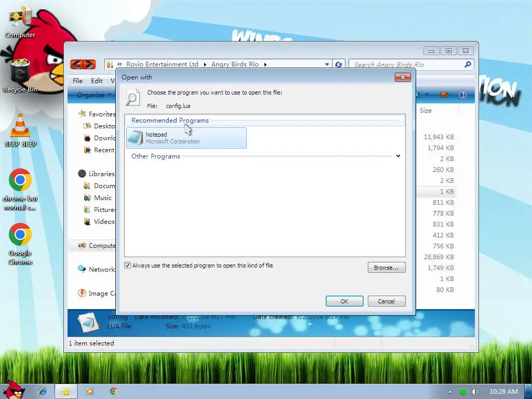The width and height of the screenshot is (532, 399).
Task: Click the Notepad program icon
Action: 135,138
